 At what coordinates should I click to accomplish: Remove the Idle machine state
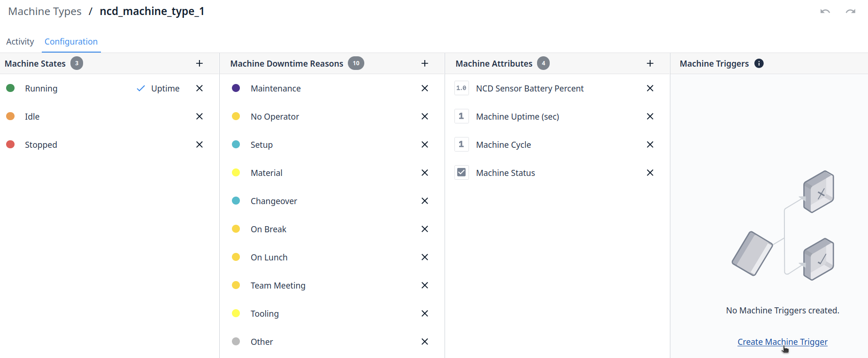tap(200, 116)
